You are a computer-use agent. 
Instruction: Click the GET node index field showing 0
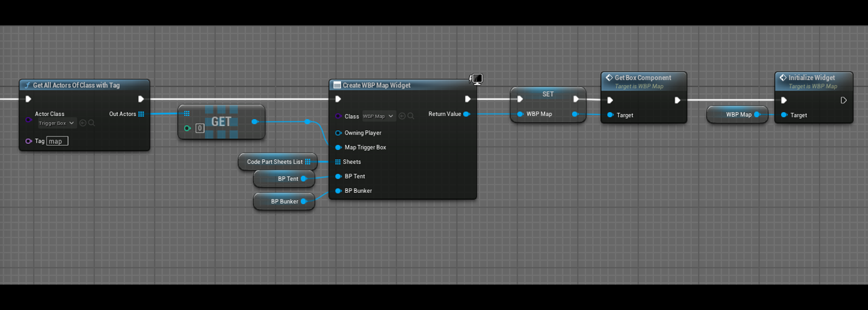(x=200, y=128)
